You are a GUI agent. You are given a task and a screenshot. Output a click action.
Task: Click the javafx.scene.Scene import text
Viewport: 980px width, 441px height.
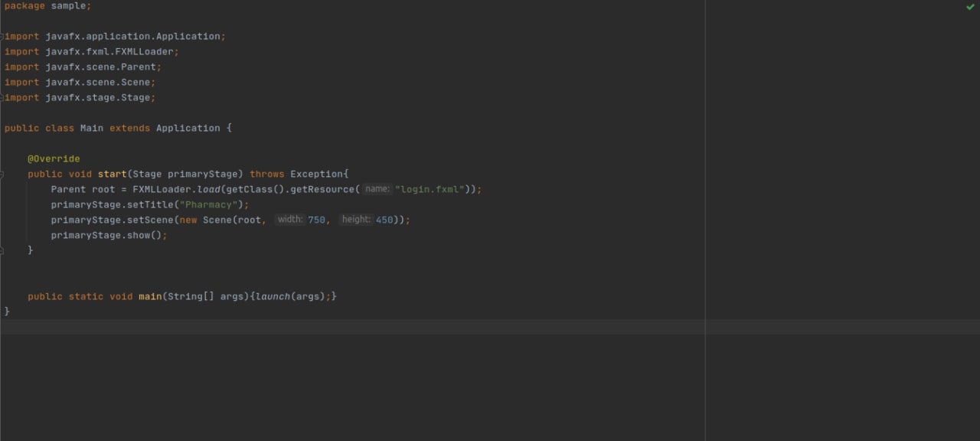point(100,82)
